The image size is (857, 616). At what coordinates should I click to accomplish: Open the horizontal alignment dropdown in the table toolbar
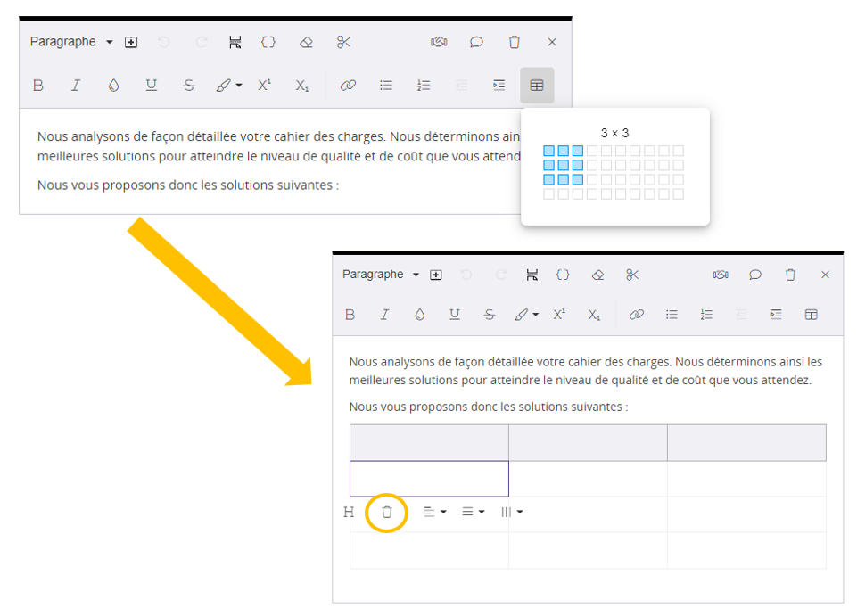[434, 512]
